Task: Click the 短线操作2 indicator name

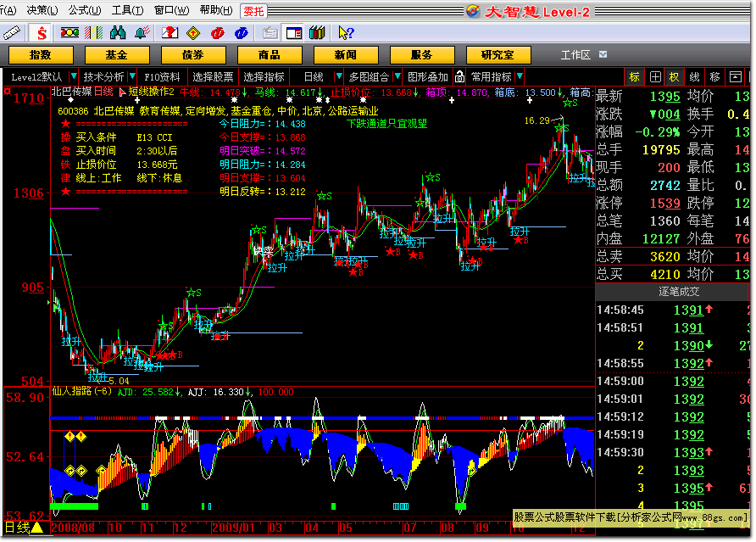Action: (x=152, y=92)
